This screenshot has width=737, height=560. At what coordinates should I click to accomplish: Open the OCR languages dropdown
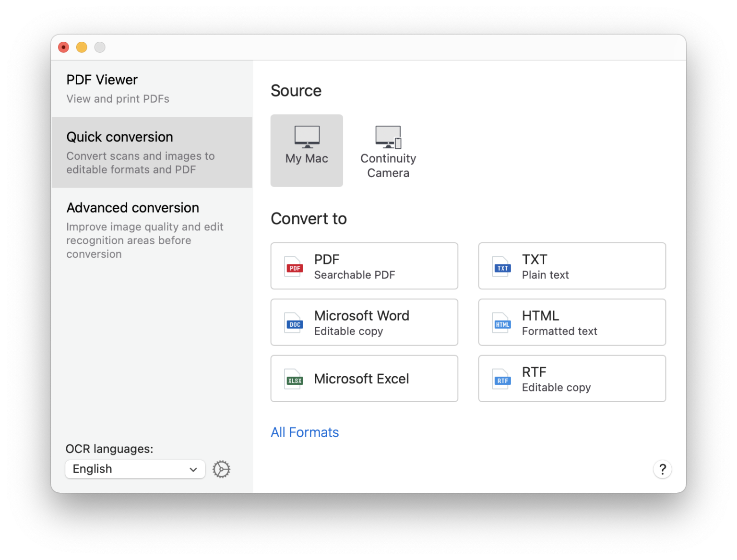pos(134,469)
